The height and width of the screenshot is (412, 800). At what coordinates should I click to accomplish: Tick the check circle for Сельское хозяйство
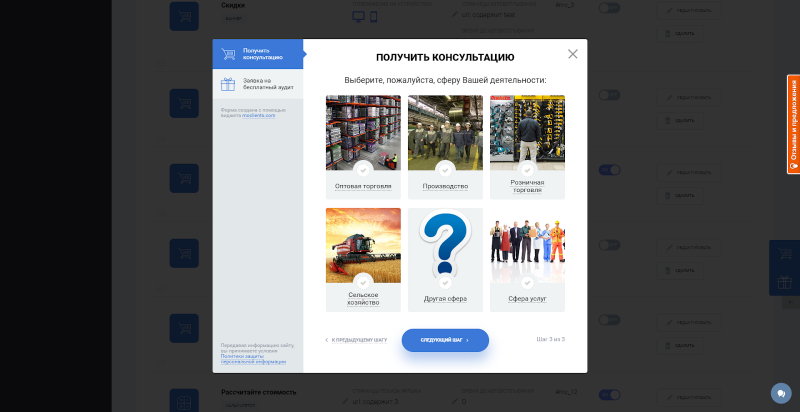coord(363,282)
